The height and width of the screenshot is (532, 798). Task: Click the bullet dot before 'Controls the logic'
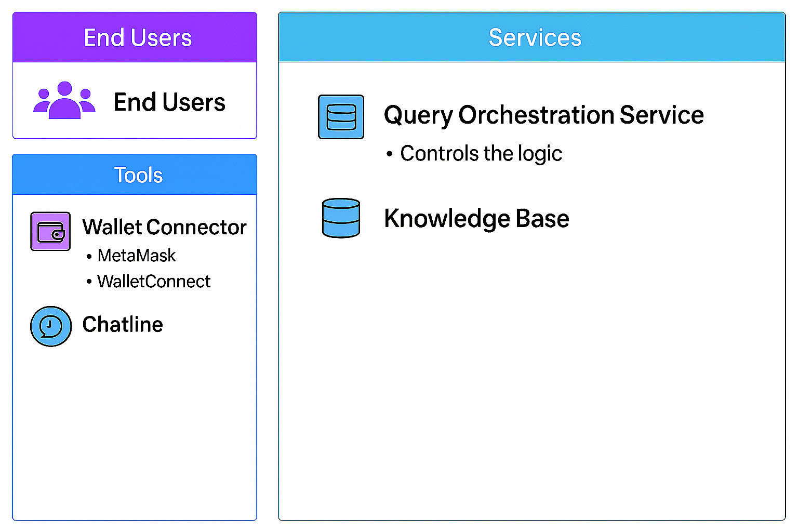tap(390, 154)
